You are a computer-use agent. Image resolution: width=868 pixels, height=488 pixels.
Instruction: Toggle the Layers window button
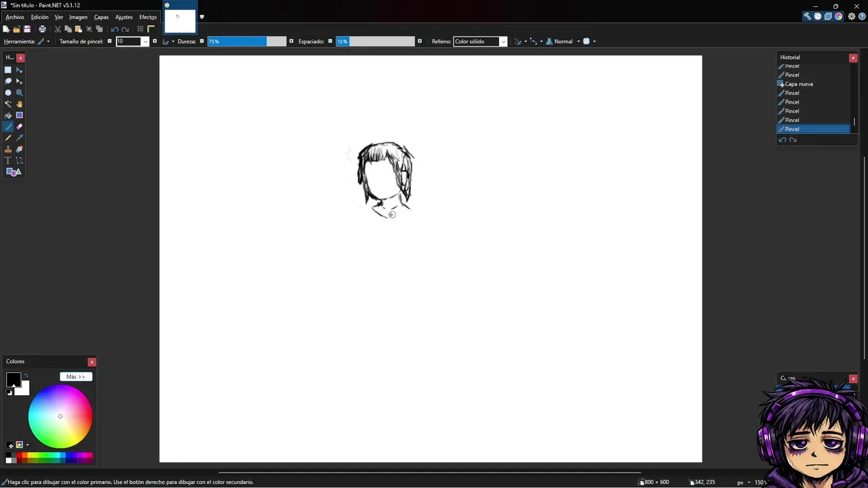coord(828,16)
